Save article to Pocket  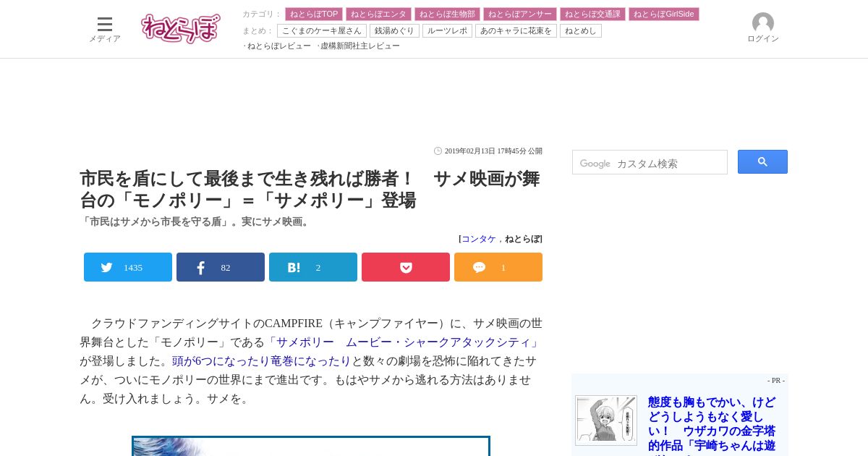tap(406, 267)
